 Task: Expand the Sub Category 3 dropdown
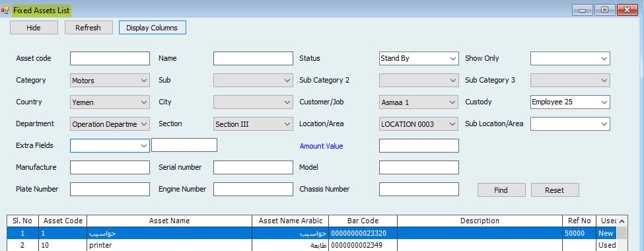point(570,80)
